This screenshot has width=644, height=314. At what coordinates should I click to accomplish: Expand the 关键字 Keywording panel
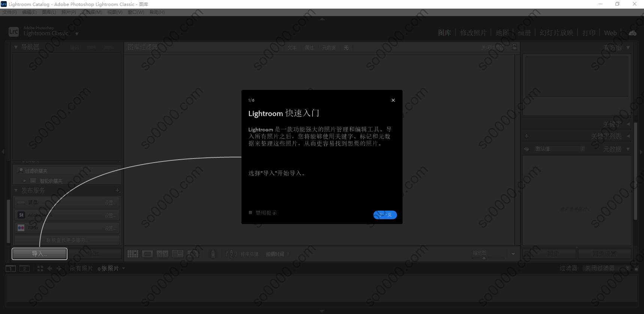(628, 124)
